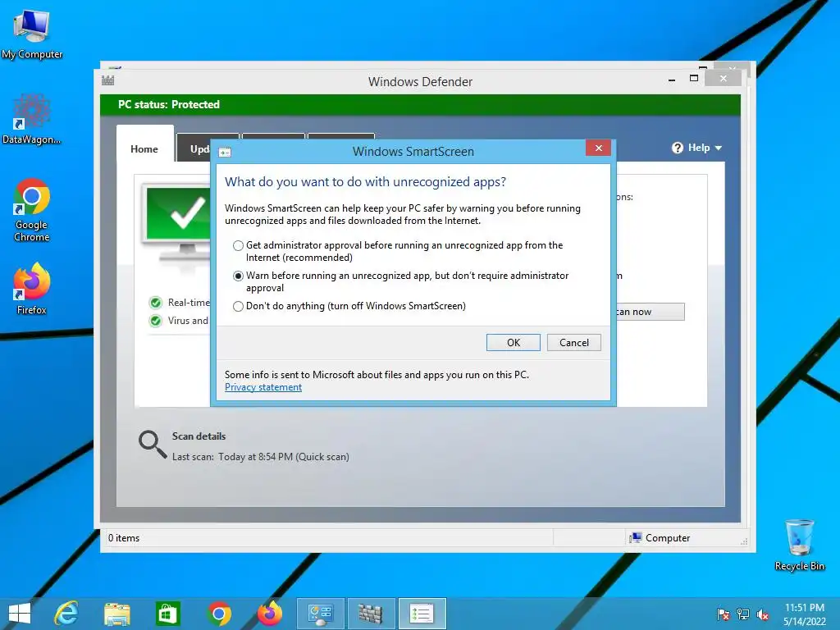840x630 pixels.
Task: Click the Virus definitions green check icon
Action: pyautogui.click(x=156, y=321)
